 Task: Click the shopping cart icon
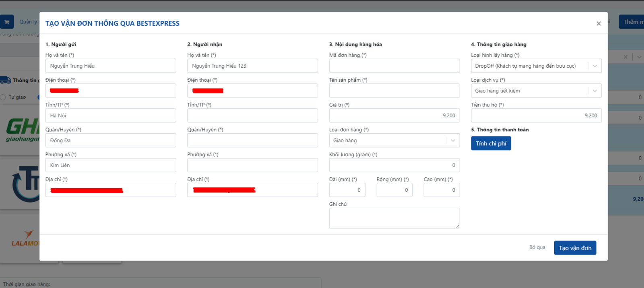click(x=7, y=22)
